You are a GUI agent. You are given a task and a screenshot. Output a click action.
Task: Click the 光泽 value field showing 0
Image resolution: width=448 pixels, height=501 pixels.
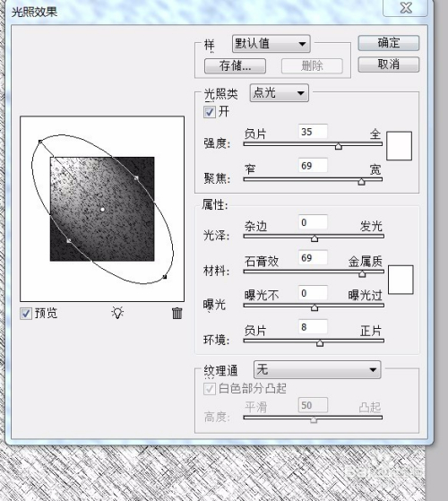(x=313, y=222)
